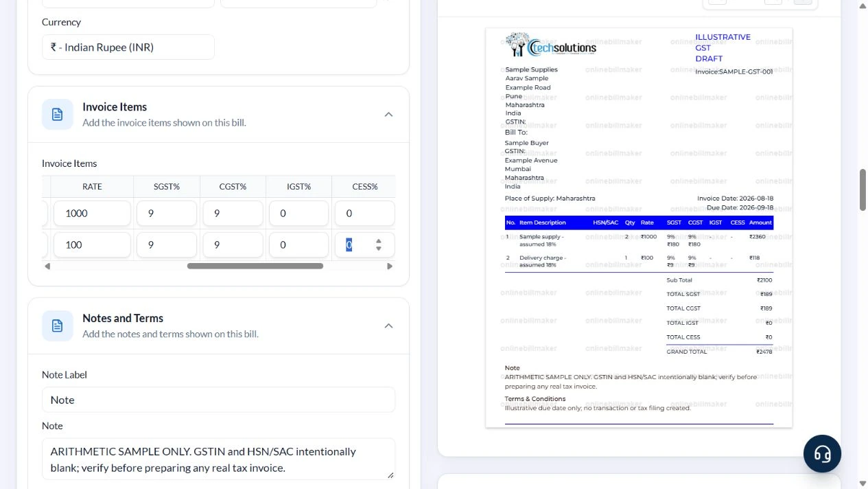Click into the Note text area
The height and width of the screenshot is (489, 868).
coord(218,459)
